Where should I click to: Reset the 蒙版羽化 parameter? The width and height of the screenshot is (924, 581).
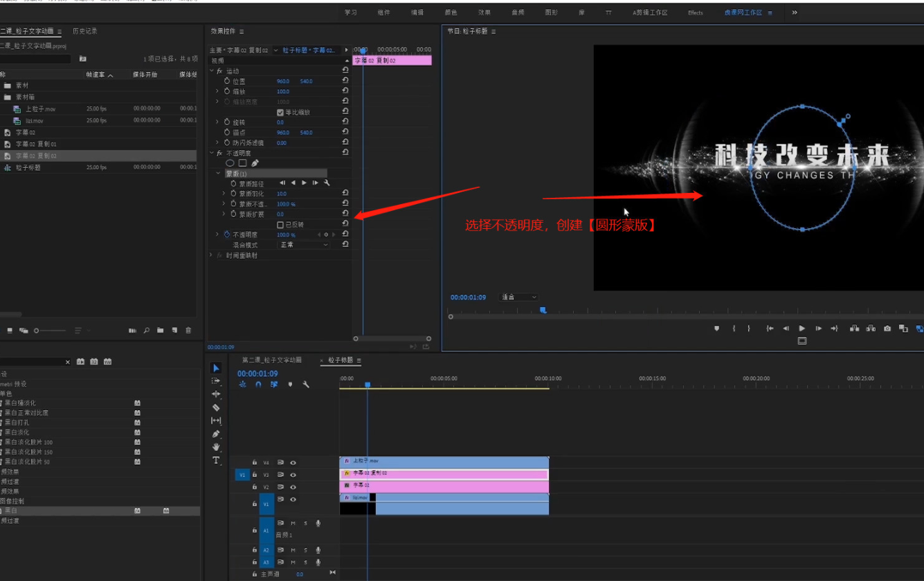pos(345,194)
